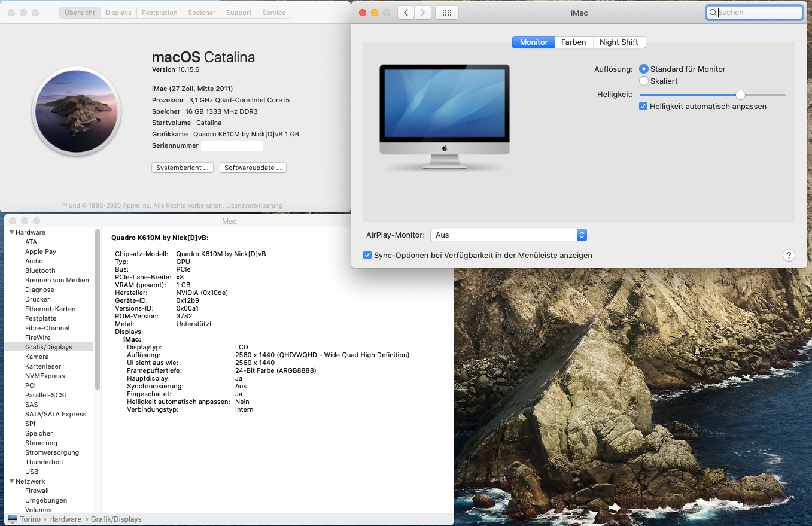
Task: Select USB in the sidebar
Action: [32, 472]
